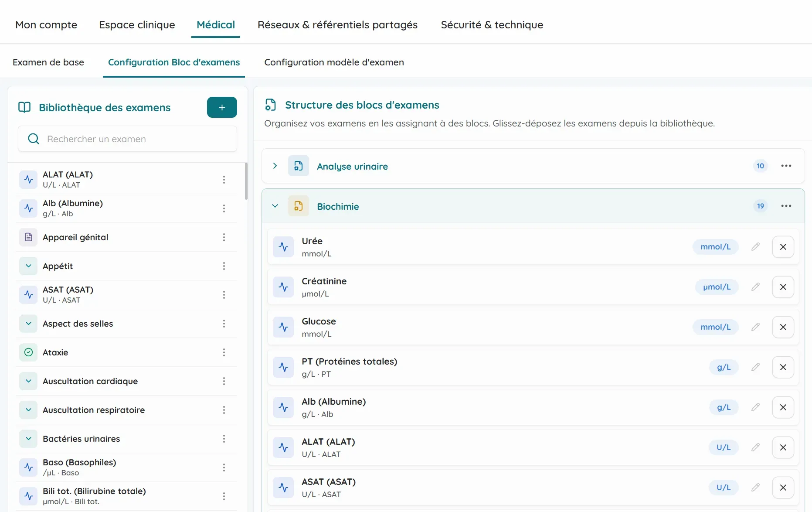Screen dimensions: 812x512
Task: Click the Urée mmol/L unit badge
Action: click(x=716, y=247)
